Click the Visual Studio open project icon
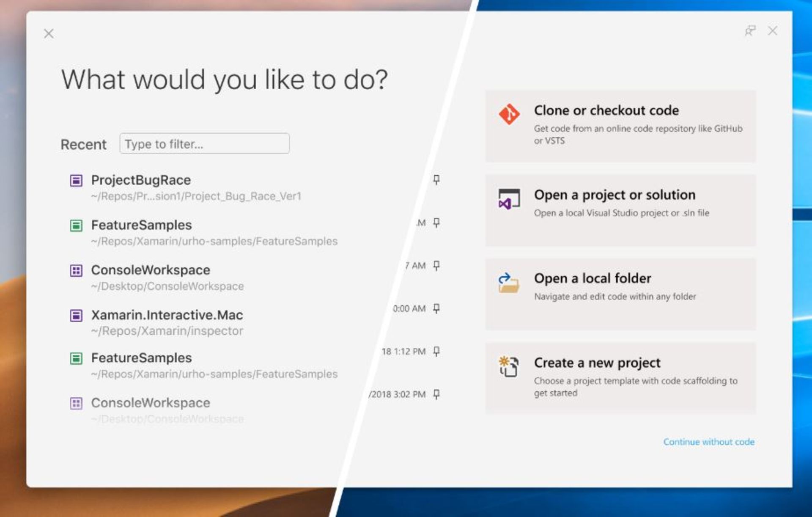The width and height of the screenshot is (812, 517). click(x=509, y=199)
